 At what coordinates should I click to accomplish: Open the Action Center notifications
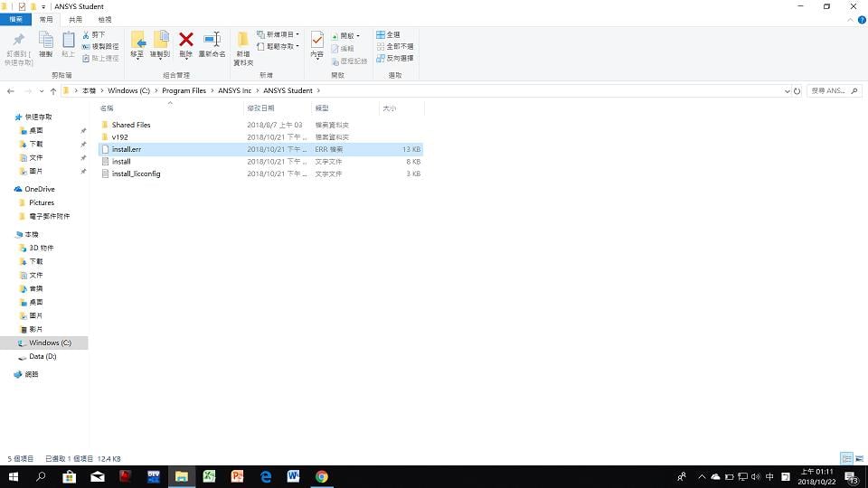pyautogui.click(x=853, y=477)
